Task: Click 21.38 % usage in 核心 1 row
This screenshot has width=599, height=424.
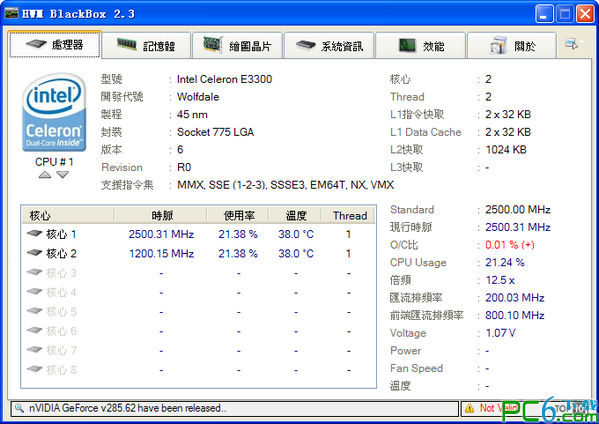Action: coord(238,234)
